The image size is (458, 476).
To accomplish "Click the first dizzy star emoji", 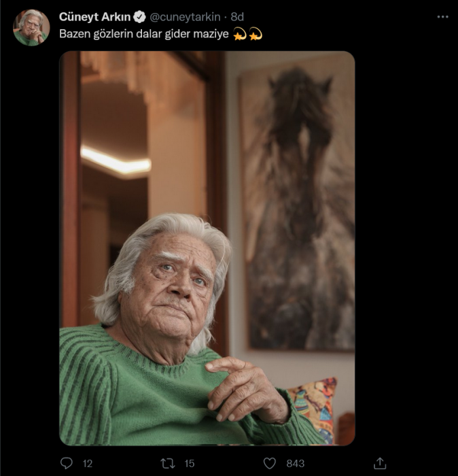I will pyautogui.click(x=239, y=33).
